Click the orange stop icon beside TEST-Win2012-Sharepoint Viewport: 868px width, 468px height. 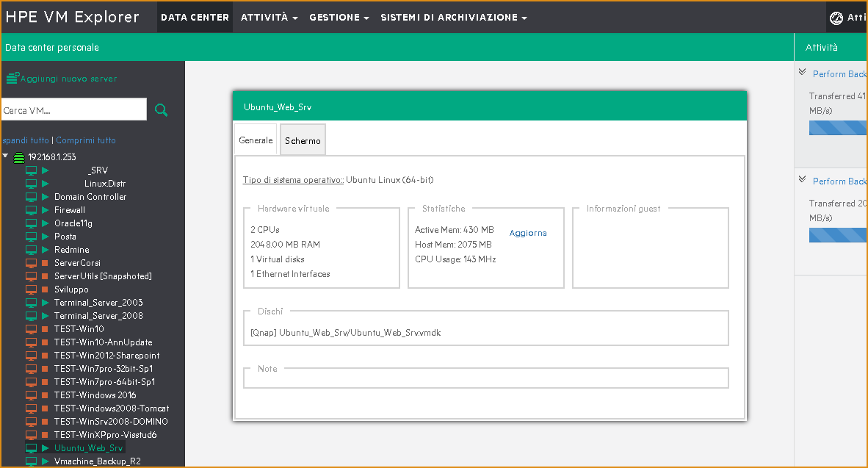[46, 356]
